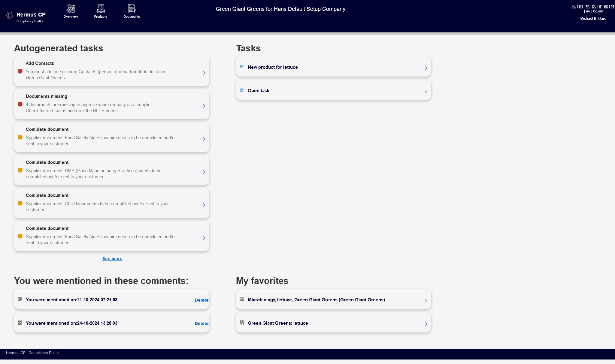Screen dimensions: 615x364
Task: Click Hermus CP - Compliancy Portal footer text
Action: click(32, 353)
